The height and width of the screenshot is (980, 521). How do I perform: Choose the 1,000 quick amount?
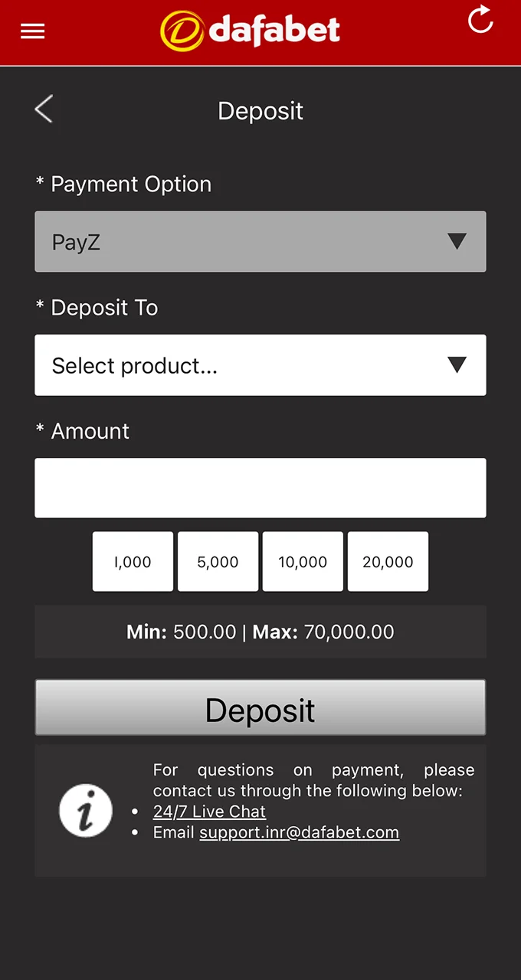pos(133,562)
